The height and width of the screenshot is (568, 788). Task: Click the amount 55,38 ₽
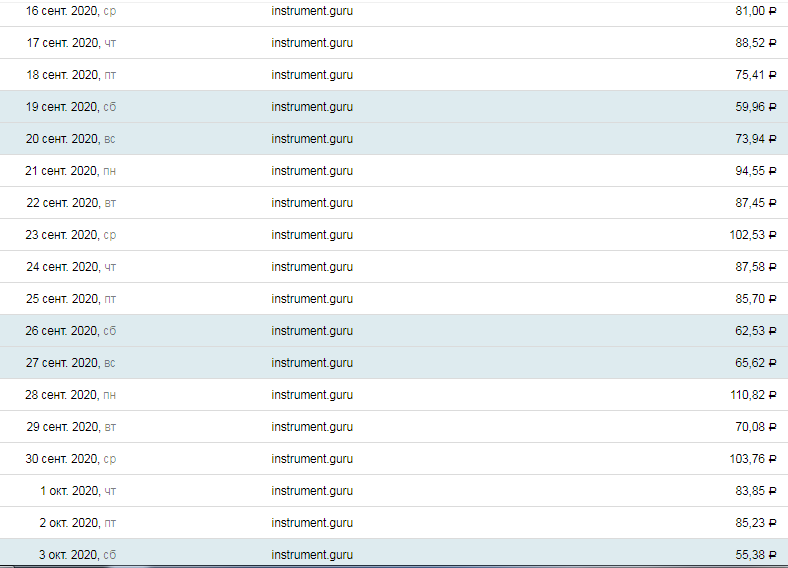click(x=756, y=555)
